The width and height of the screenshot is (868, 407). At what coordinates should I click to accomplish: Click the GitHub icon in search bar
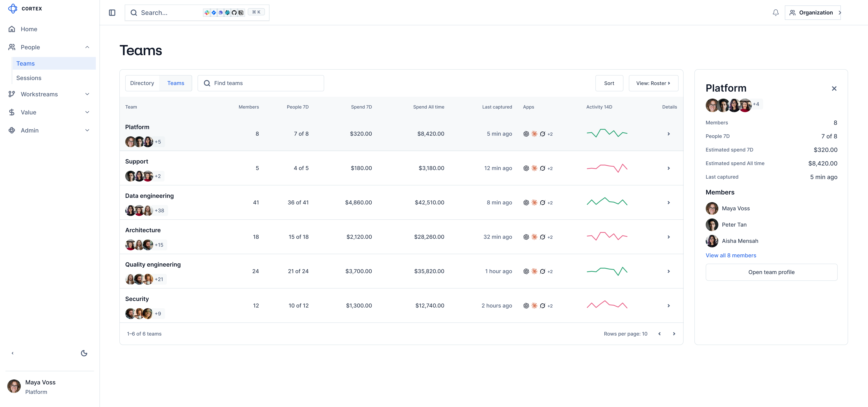tap(234, 13)
